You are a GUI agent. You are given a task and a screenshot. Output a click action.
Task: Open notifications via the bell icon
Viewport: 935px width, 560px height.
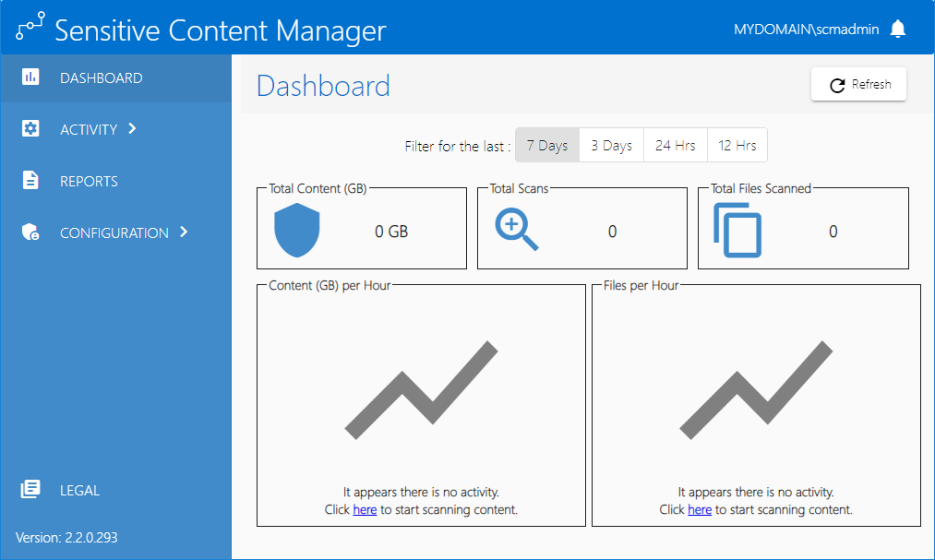click(x=897, y=29)
